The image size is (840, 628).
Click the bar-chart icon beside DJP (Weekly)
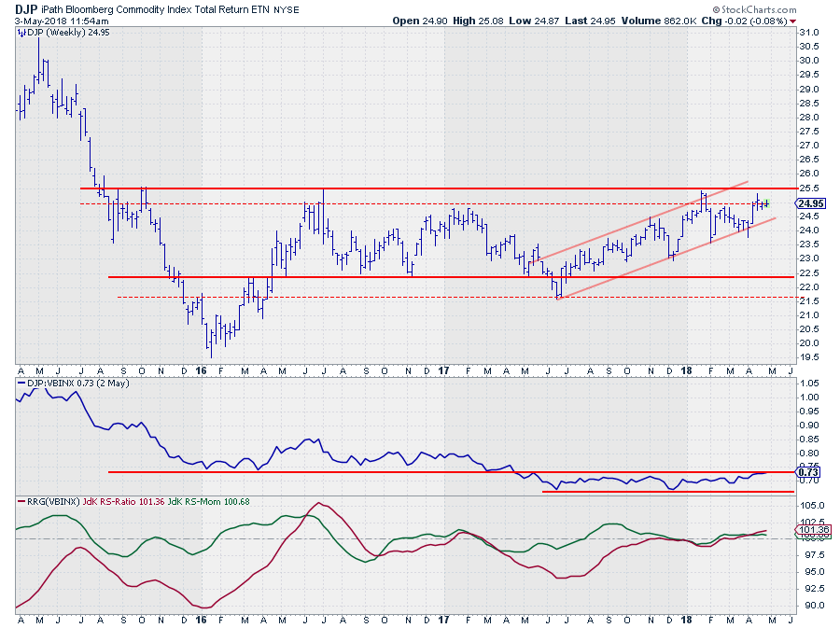21,33
